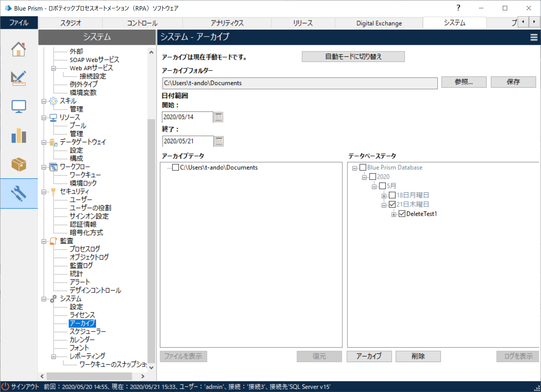Screen dimensions: 541x392
Task: Open Control via the monitor sidebar icon
Action: (x=19, y=106)
